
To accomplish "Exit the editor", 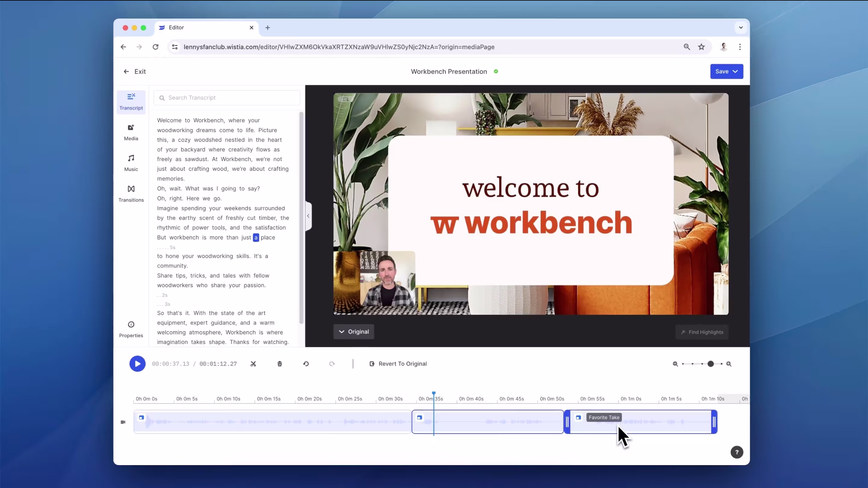I will 135,71.
